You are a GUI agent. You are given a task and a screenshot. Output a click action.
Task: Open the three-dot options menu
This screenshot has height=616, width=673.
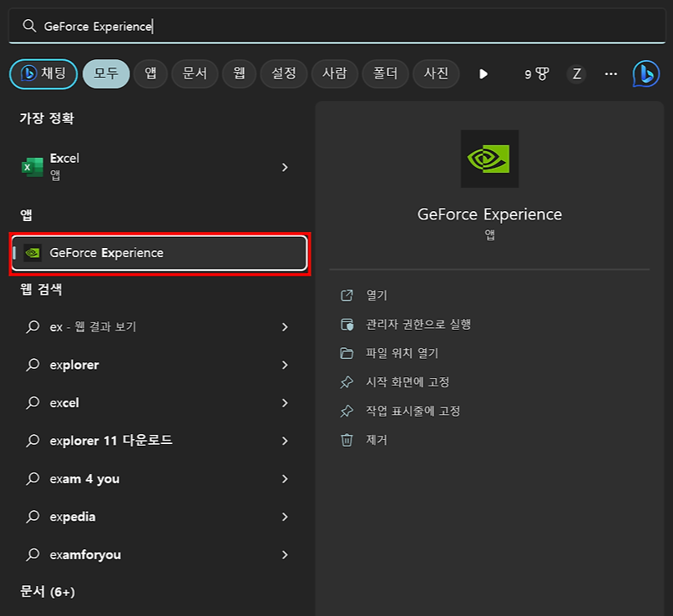(x=610, y=74)
